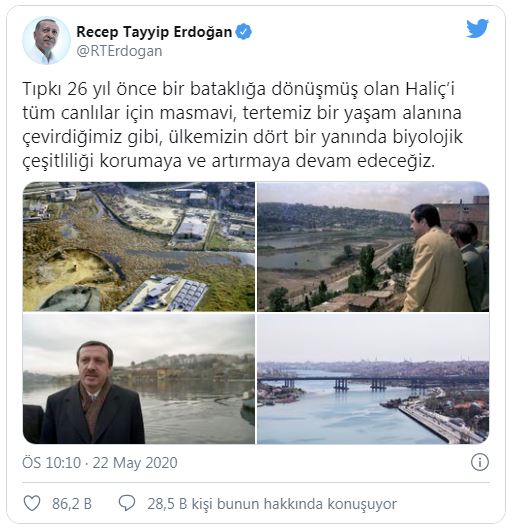
Task: Open Recep Tayyip Erdoğan profile picture
Action: [x=46, y=41]
